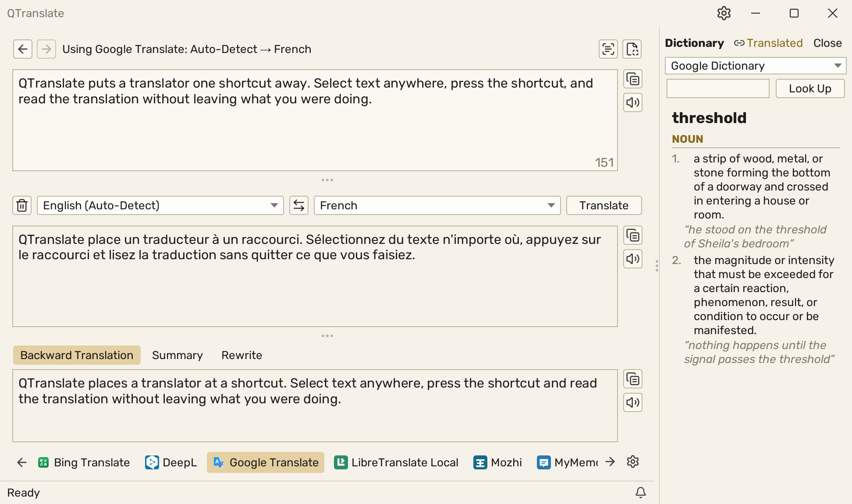Click the character count '151'
This screenshot has width=852, height=504.
pos(604,162)
